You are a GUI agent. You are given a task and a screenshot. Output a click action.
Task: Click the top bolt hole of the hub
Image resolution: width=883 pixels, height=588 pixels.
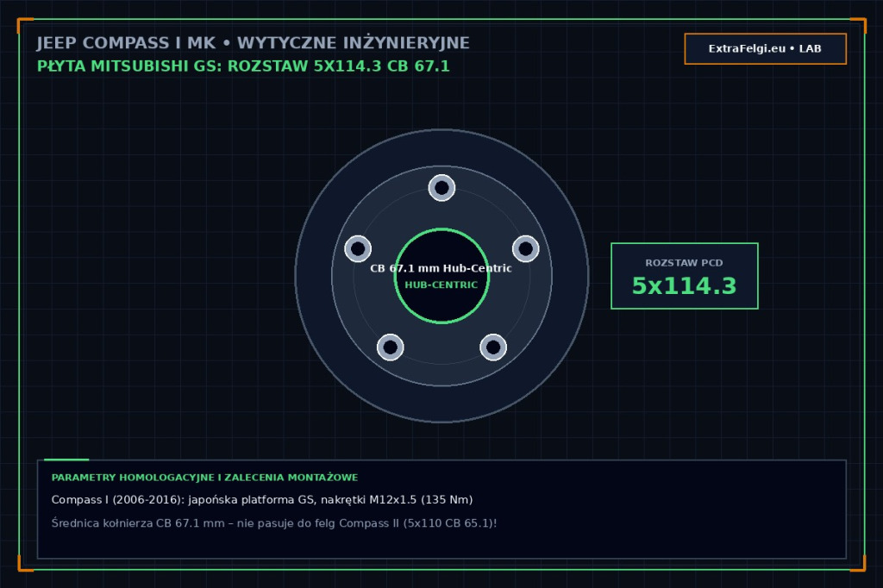tap(441, 188)
